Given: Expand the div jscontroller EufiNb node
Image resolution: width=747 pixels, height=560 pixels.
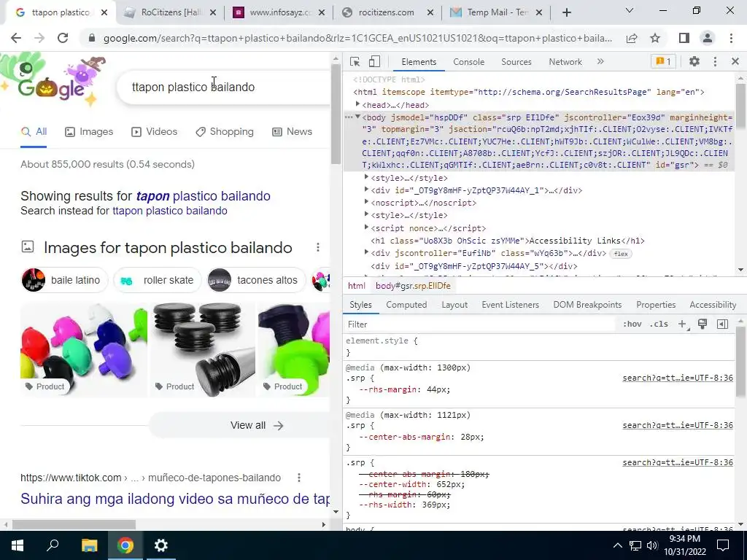Looking at the screenshot, I should tap(366, 252).
